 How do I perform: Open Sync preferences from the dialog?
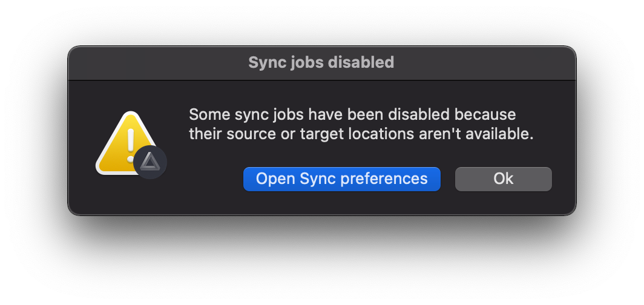coord(342,179)
